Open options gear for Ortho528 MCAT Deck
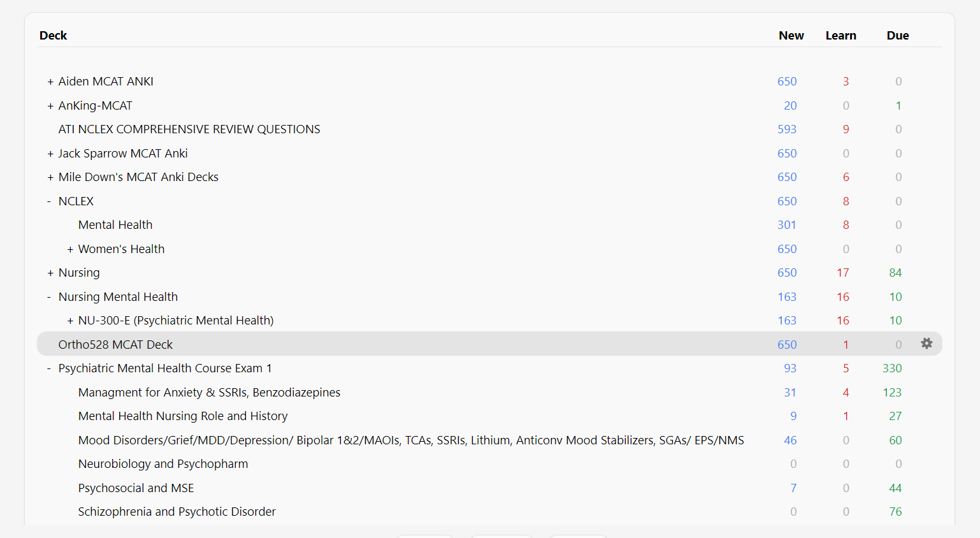 tap(926, 344)
